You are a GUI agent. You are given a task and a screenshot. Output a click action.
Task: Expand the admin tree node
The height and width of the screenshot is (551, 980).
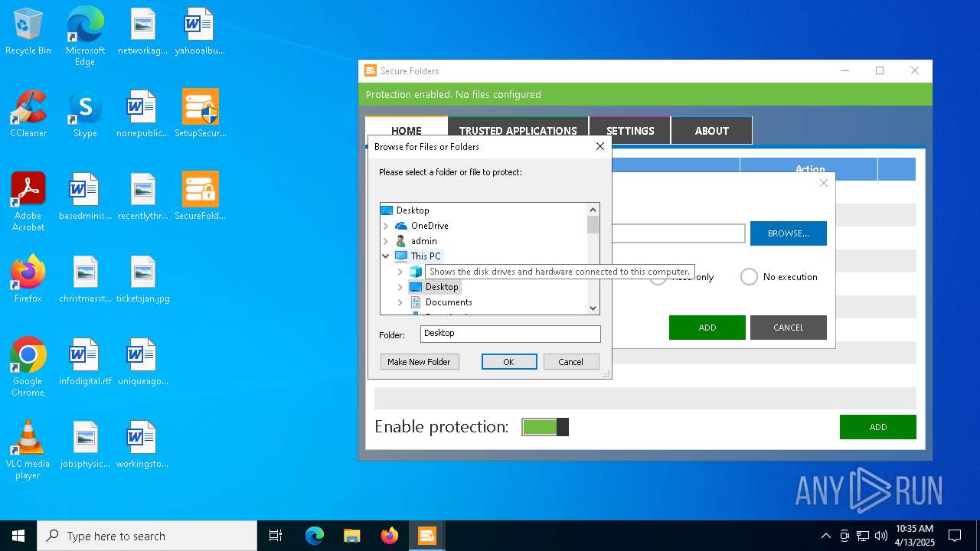(x=386, y=241)
